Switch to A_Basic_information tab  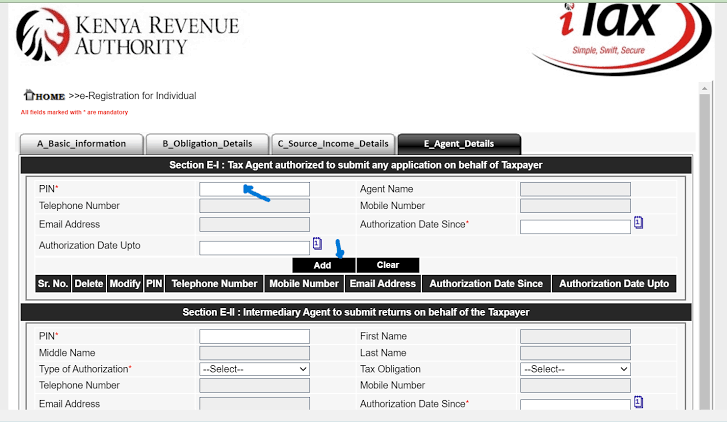(82, 144)
